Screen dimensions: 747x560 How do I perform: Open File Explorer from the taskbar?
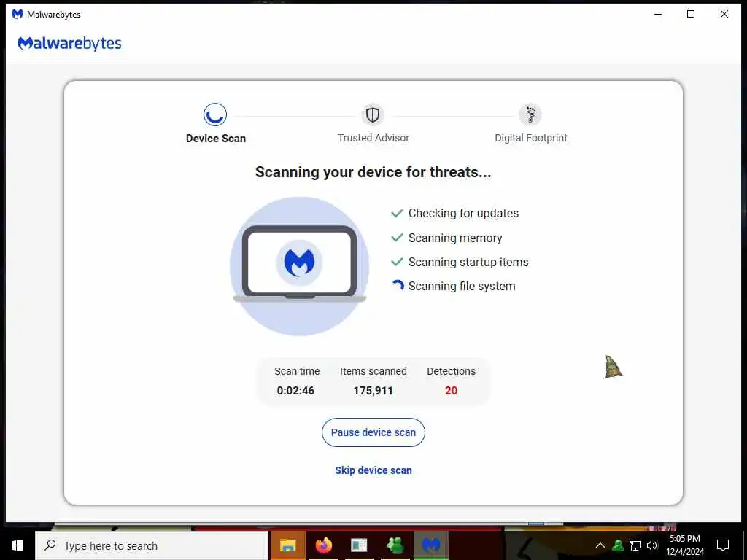[287, 545]
